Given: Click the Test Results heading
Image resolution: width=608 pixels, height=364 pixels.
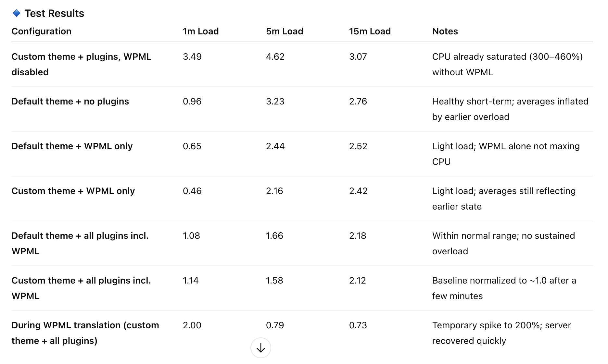Looking at the screenshot, I should point(54,13).
